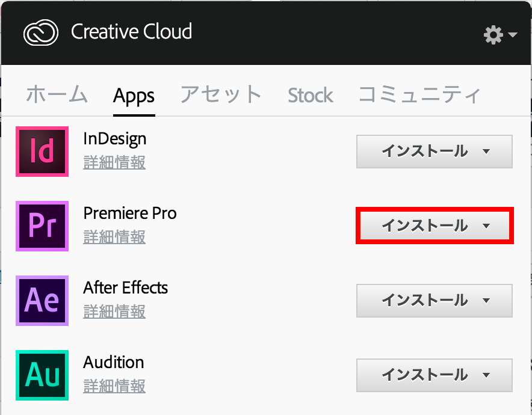Open 詳細情報 link under InDesign
Image resolution: width=532 pixels, height=415 pixels.
point(114,162)
